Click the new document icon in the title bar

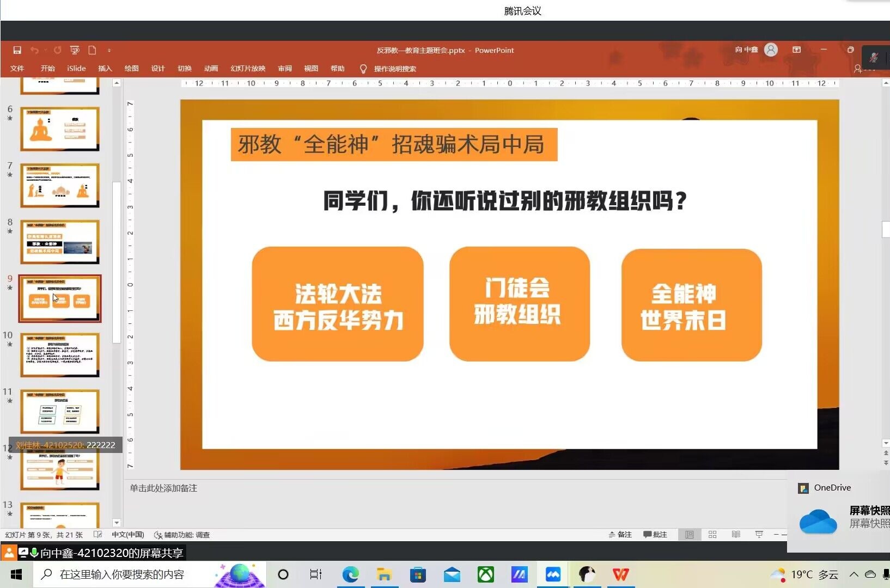coord(92,50)
